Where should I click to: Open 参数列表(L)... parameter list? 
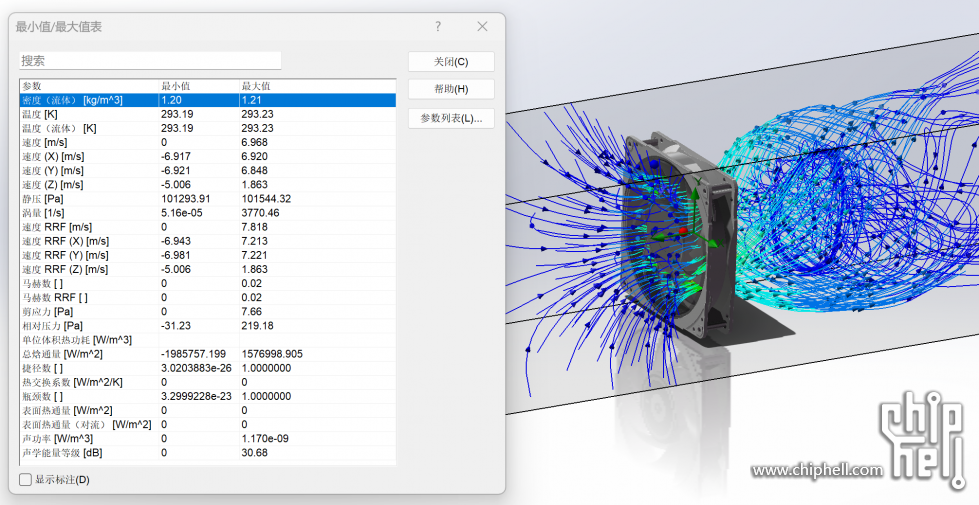coord(451,118)
